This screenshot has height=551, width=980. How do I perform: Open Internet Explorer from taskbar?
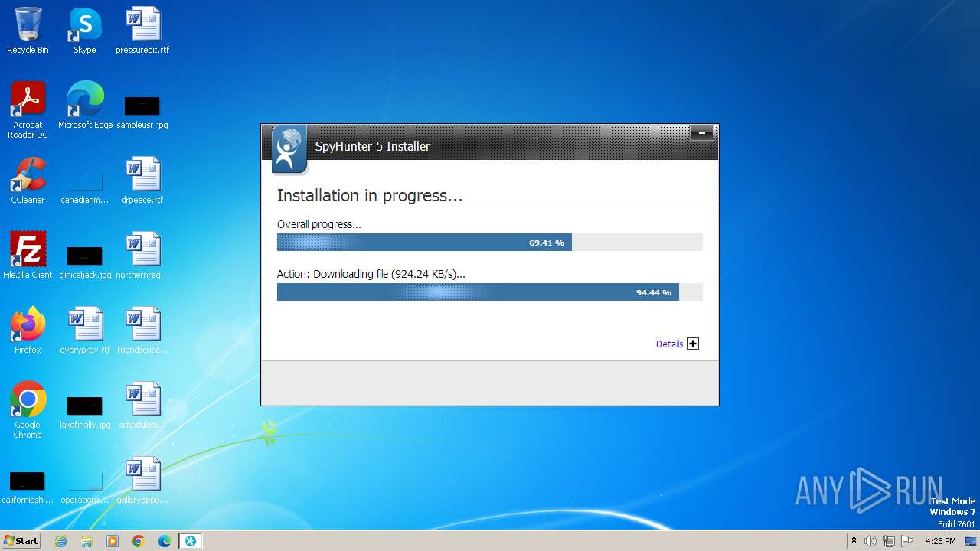pyautogui.click(x=61, y=541)
